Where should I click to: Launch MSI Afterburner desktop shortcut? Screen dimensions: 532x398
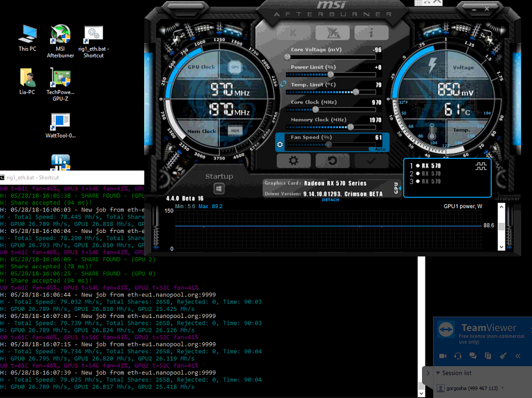pyautogui.click(x=60, y=41)
